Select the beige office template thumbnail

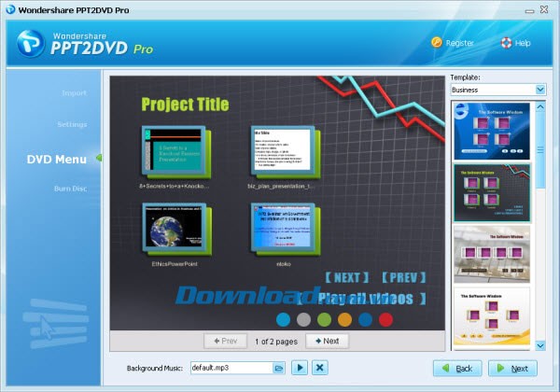coord(492,254)
